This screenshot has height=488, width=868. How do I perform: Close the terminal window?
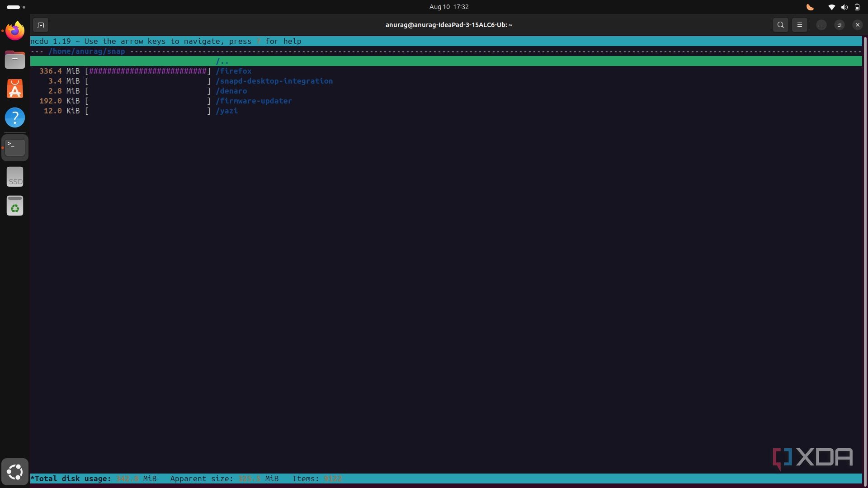pos(858,25)
